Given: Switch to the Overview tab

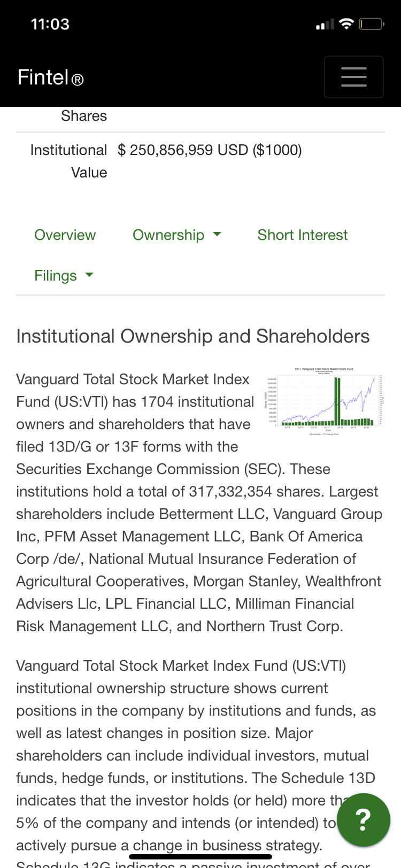Looking at the screenshot, I should [x=65, y=235].
